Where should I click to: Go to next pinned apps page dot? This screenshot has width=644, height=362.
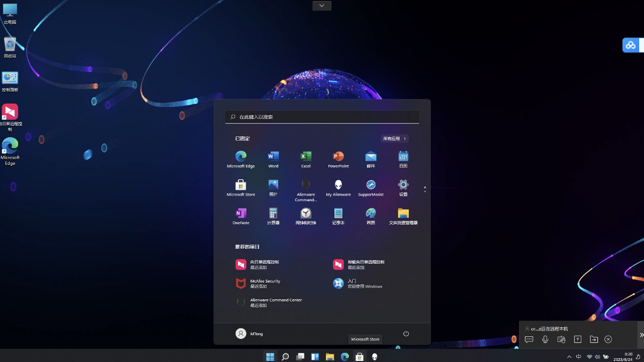point(425,191)
